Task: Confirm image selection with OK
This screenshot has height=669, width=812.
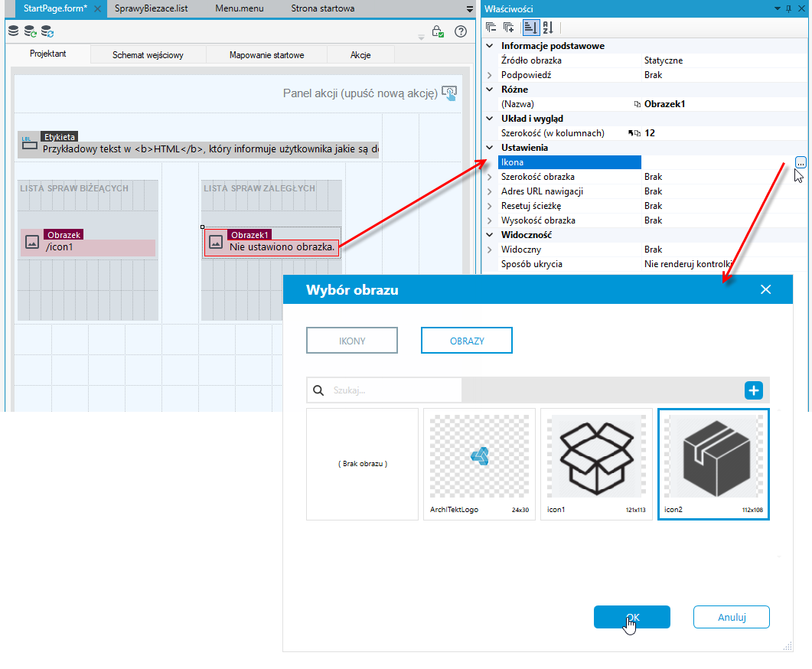Action: [x=632, y=617]
